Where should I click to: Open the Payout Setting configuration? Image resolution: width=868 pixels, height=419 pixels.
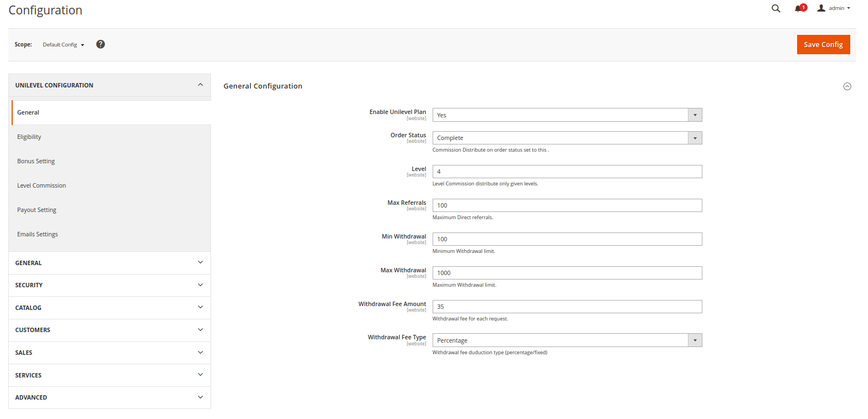tap(37, 210)
